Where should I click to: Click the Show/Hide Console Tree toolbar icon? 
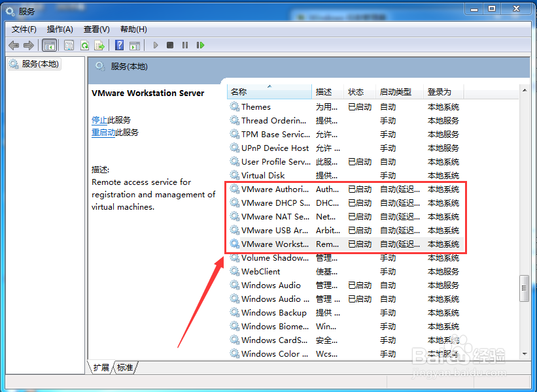[x=50, y=45]
